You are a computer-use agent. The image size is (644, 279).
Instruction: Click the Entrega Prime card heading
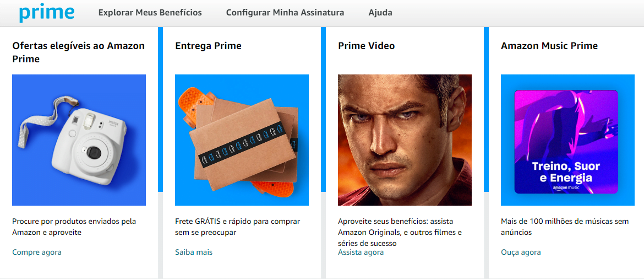pos(208,46)
